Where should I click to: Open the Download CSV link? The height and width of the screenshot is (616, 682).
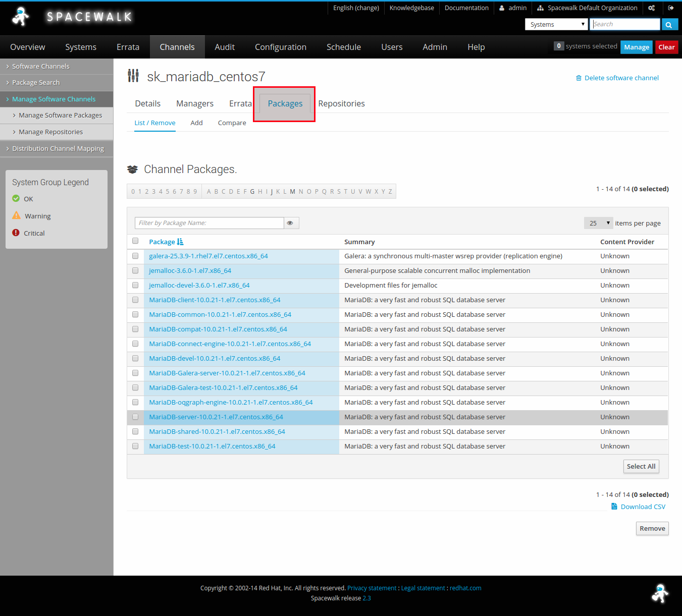pyautogui.click(x=643, y=507)
